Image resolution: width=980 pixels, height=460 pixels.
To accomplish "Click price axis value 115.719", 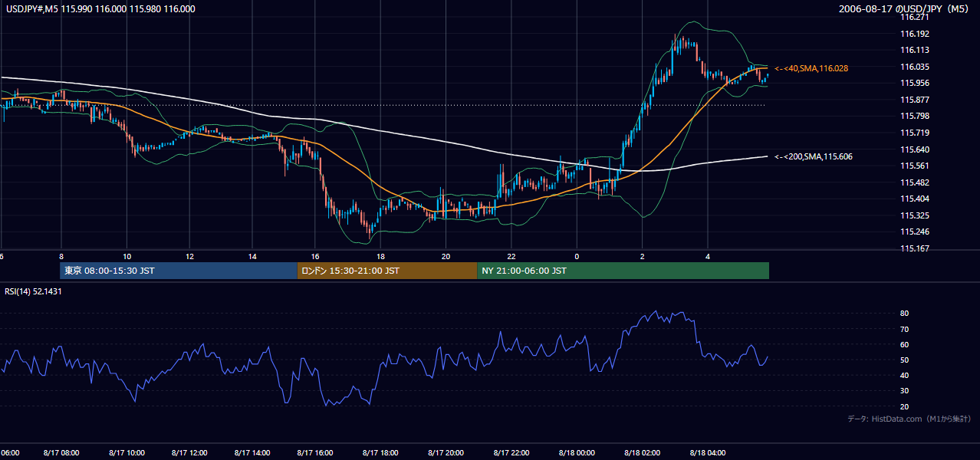I will coord(915,133).
